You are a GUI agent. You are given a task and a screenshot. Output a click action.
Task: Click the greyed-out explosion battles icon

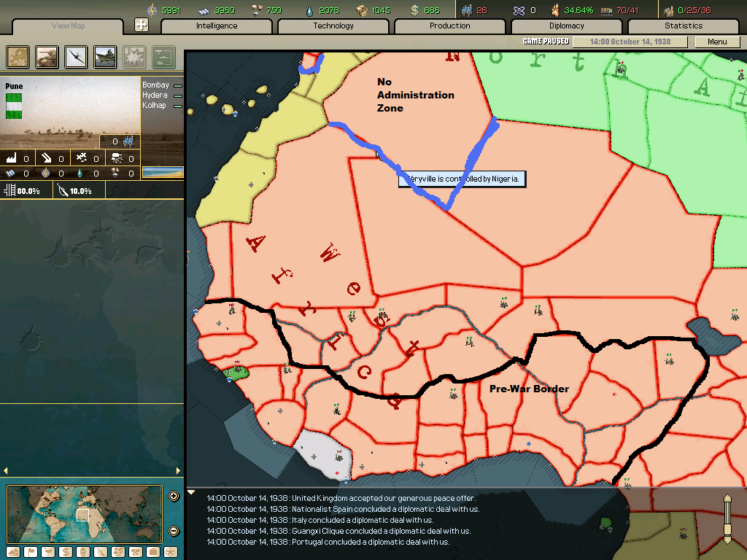(134, 57)
